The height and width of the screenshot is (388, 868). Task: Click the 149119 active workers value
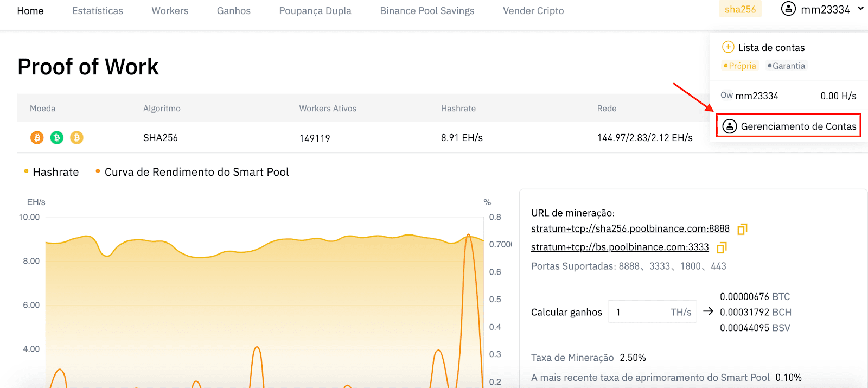[x=315, y=138]
